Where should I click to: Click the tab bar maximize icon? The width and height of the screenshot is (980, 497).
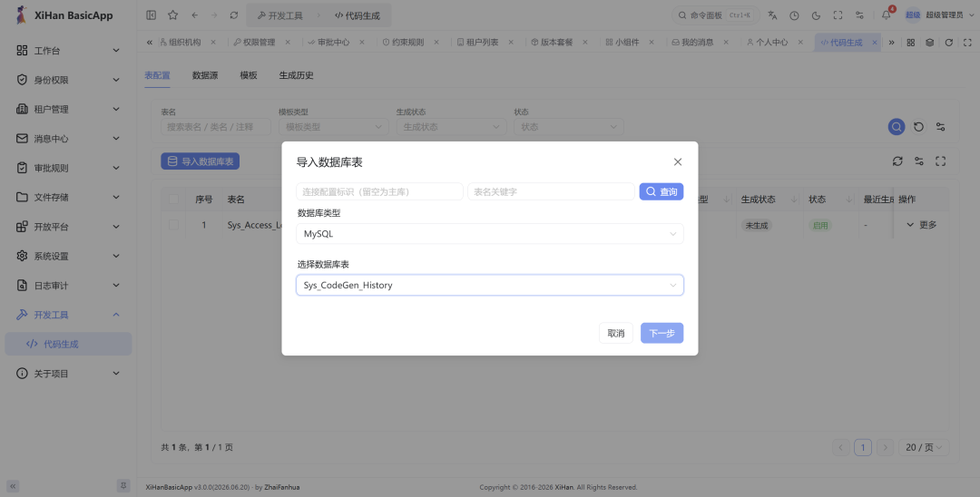[967, 43]
